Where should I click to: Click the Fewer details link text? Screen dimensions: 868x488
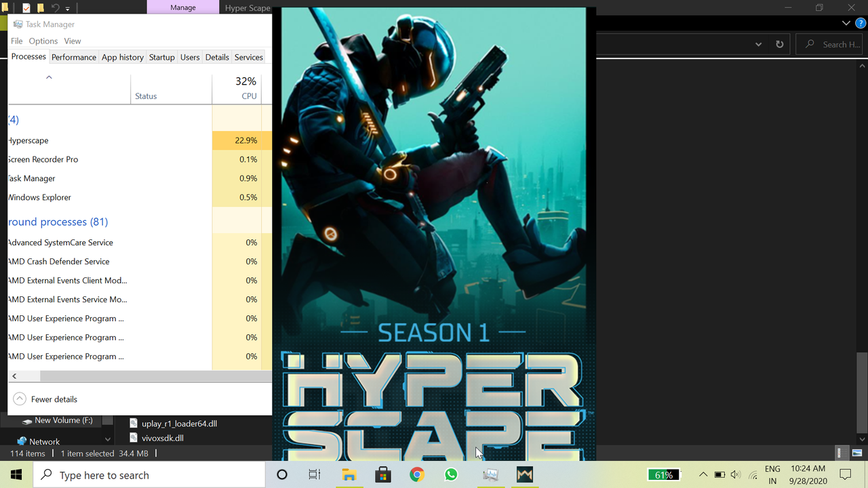pyautogui.click(x=54, y=399)
